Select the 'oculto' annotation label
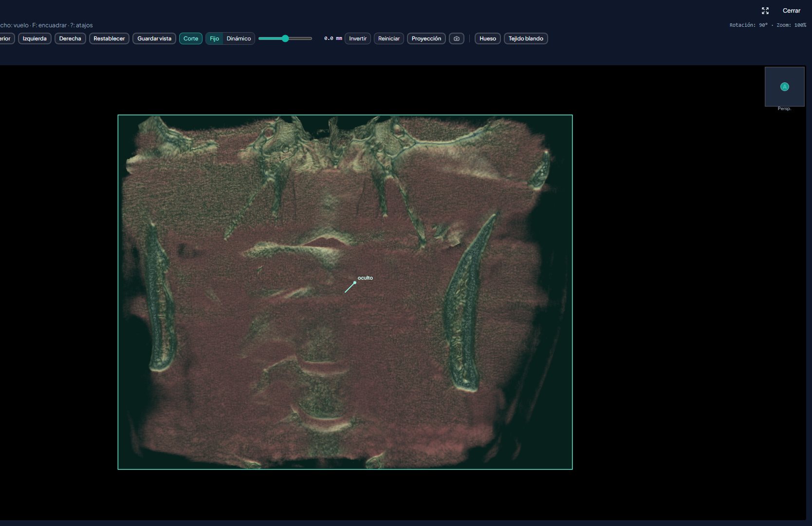This screenshot has height=526, width=812. (365, 278)
